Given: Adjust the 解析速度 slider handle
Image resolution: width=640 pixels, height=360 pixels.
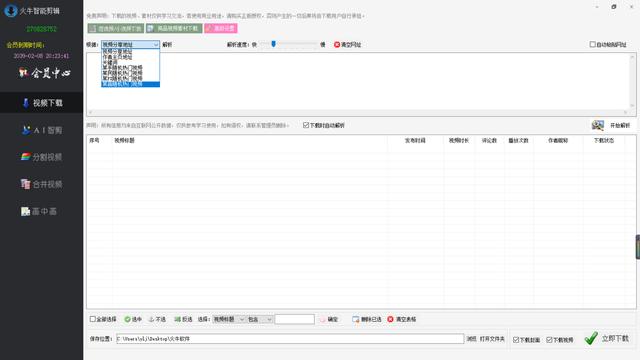Looking at the screenshot, I should click(273, 44).
